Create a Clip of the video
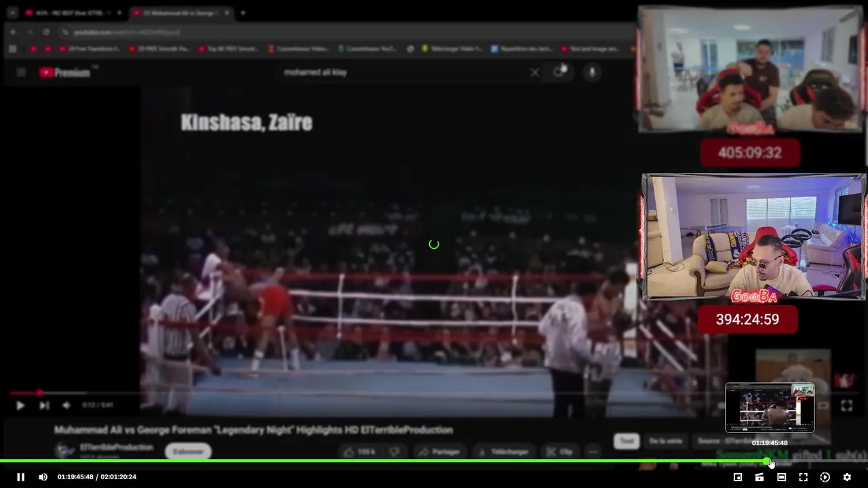Viewport: 868px width, 488px height. coord(559,452)
